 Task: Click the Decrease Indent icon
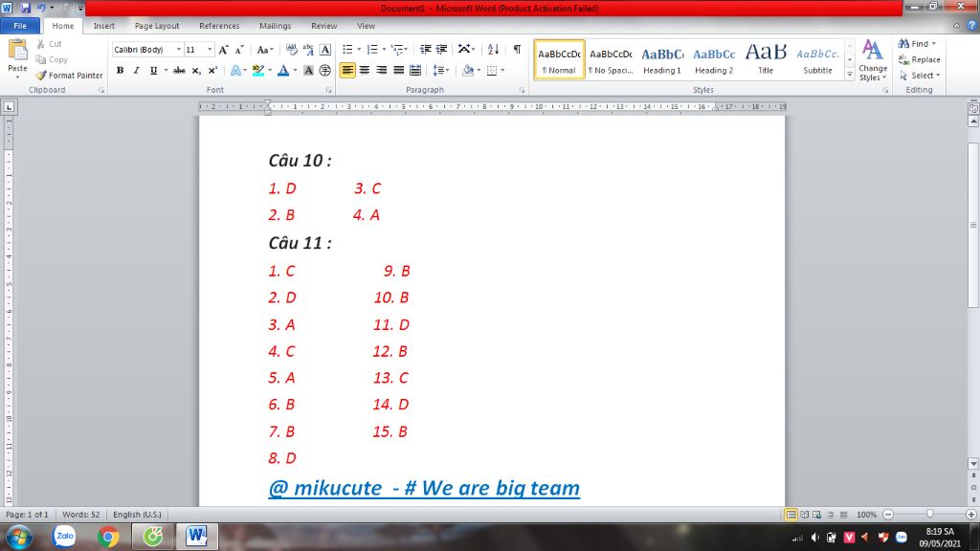[426, 50]
